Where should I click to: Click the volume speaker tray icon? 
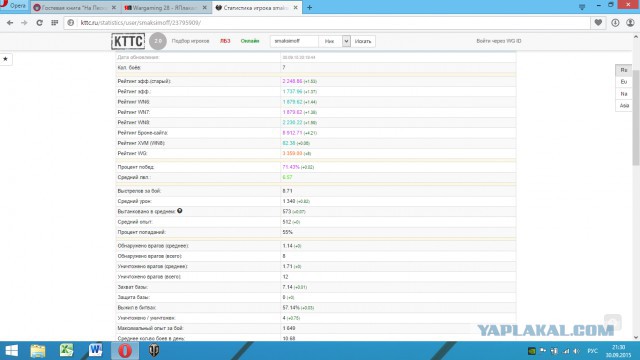[576, 351]
